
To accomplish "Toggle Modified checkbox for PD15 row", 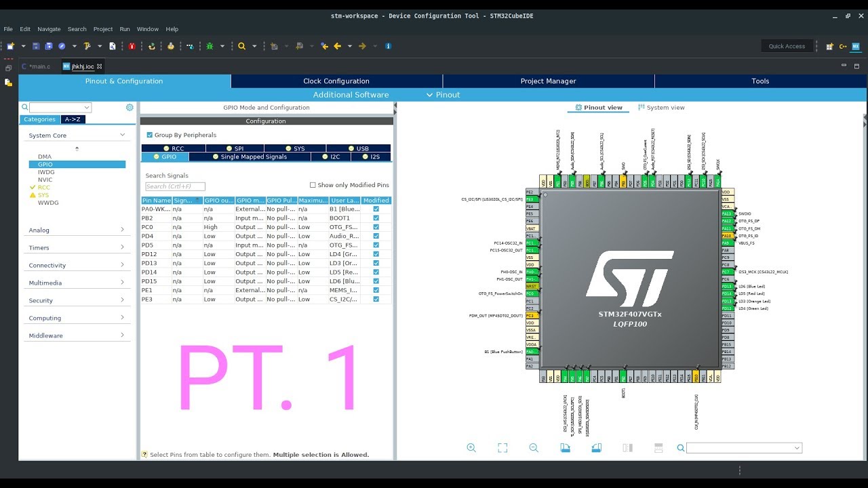I will 376,281.
